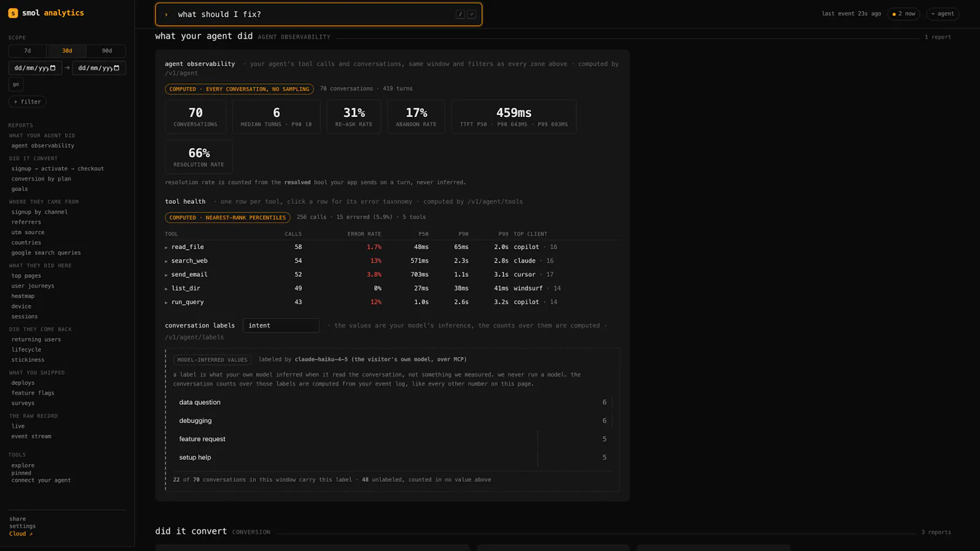Image resolution: width=980 pixels, height=551 pixels.
Task: Click the ERROR RATE column header
Action: tap(364, 234)
